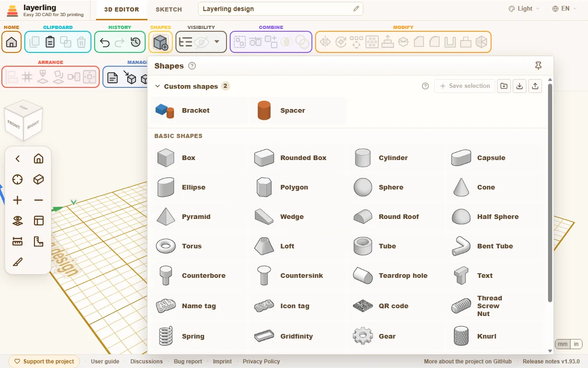Click the import-into-cube Manage icon
The height and width of the screenshot is (368, 588).
130,77
